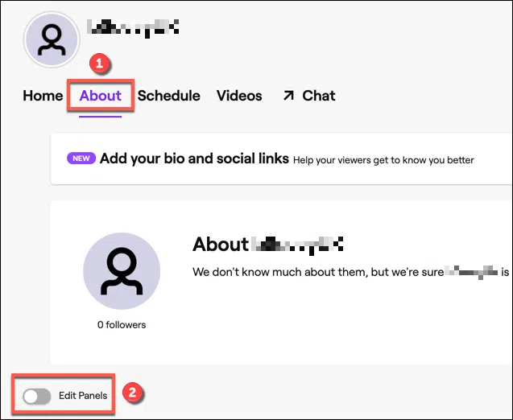Click the Edit Panels label text
The height and width of the screenshot is (420, 513).
83,396
